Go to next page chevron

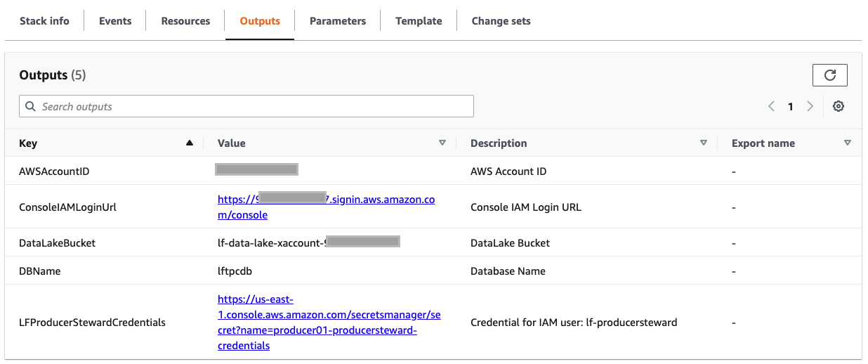(810, 107)
